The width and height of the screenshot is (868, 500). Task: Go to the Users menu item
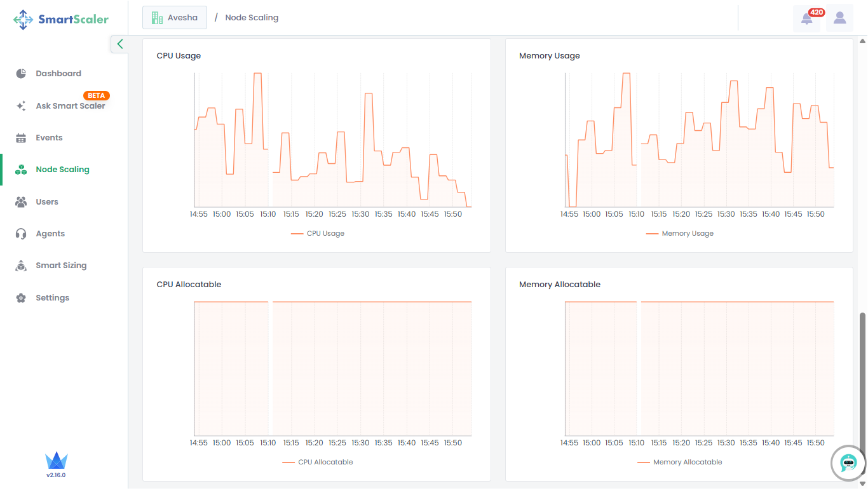(x=47, y=202)
